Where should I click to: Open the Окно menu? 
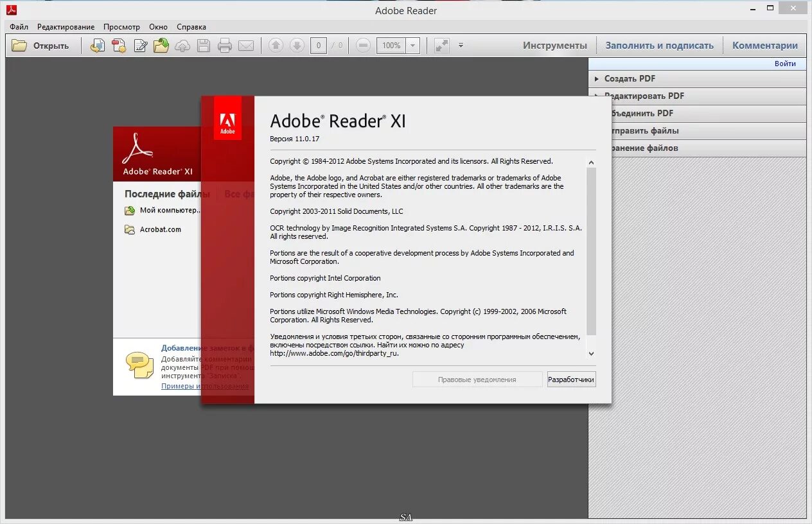(x=158, y=27)
